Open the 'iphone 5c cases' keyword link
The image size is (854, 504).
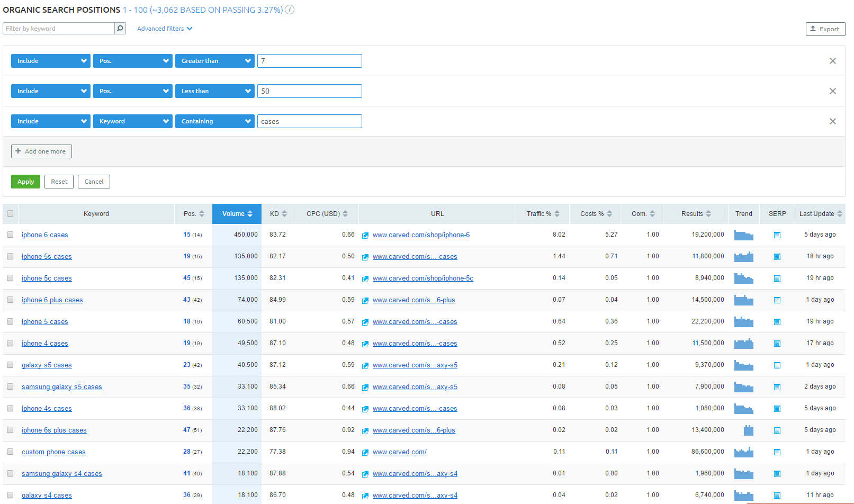point(47,278)
